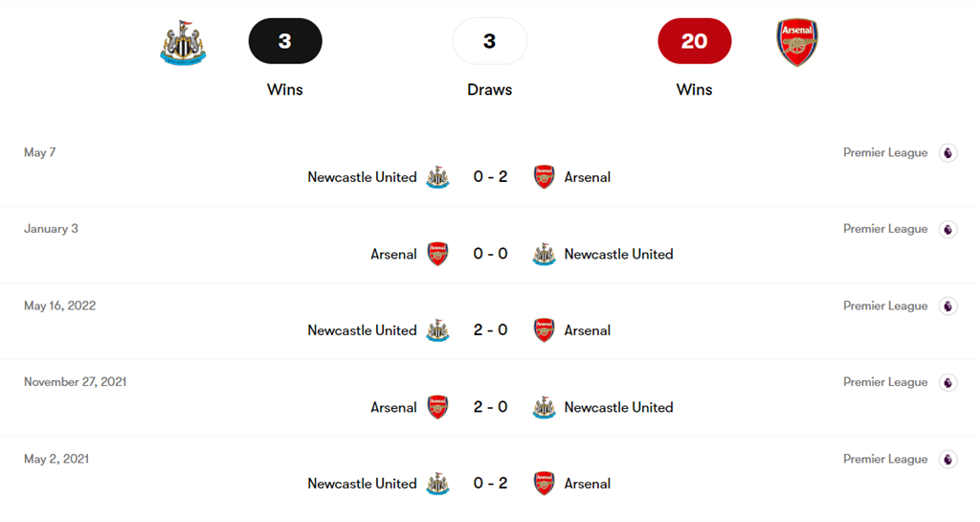This screenshot has height=522, width=980.
Task: Click the large Newcastle United crest in header
Action: click(183, 43)
